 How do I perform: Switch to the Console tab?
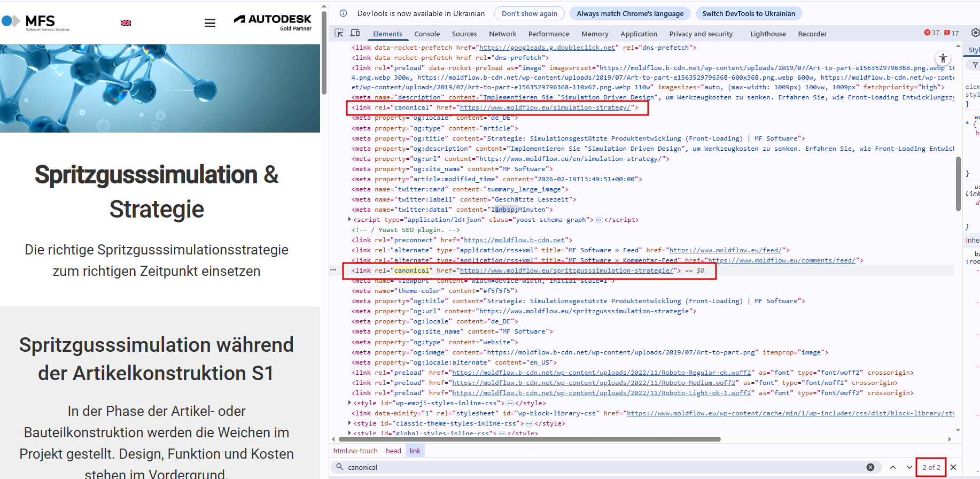point(427,34)
